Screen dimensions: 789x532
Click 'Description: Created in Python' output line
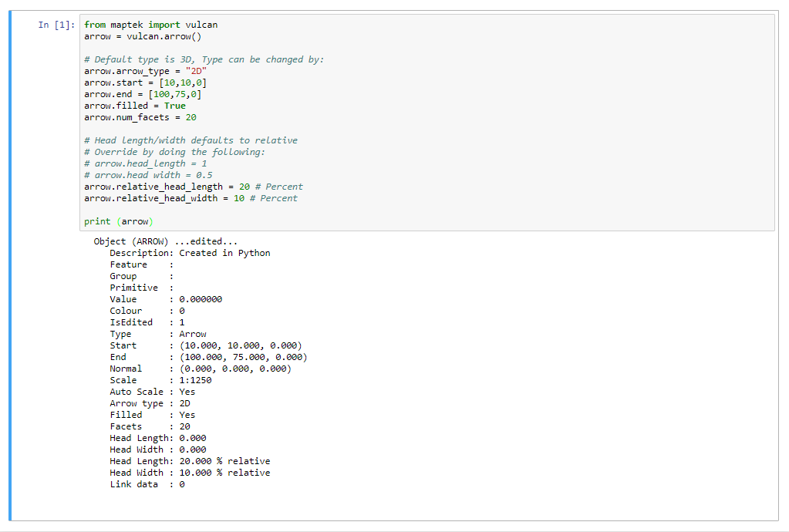[191, 253]
